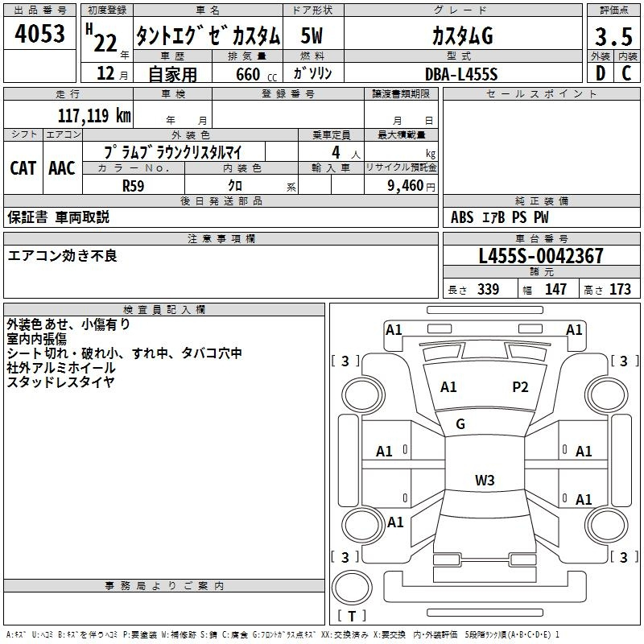Select the color number R59
The width and height of the screenshot is (644, 644).
point(134,186)
